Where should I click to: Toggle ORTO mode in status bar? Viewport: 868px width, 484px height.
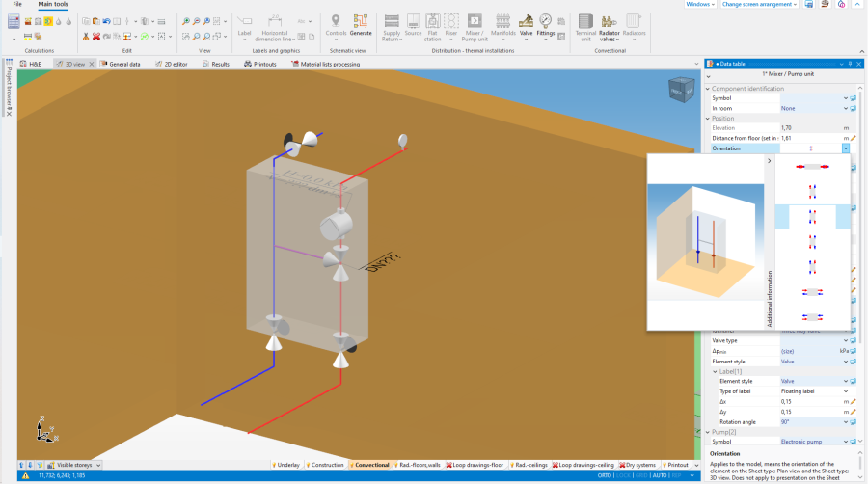tap(605, 475)
